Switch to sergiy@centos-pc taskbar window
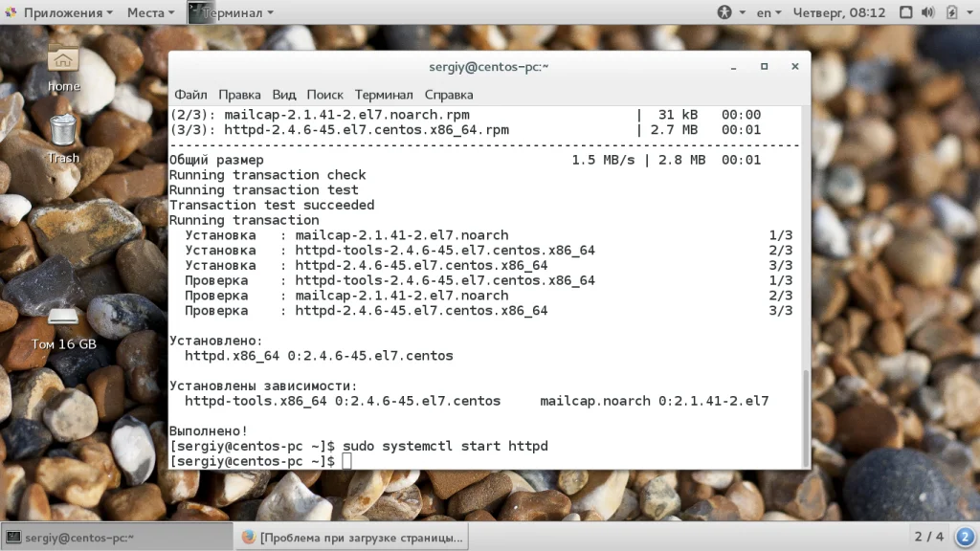 point(117,538)
